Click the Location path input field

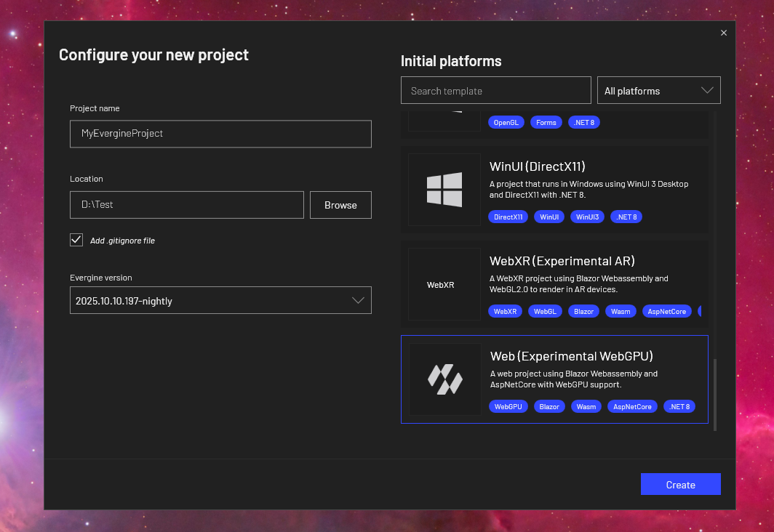click(x=186, y=205)
